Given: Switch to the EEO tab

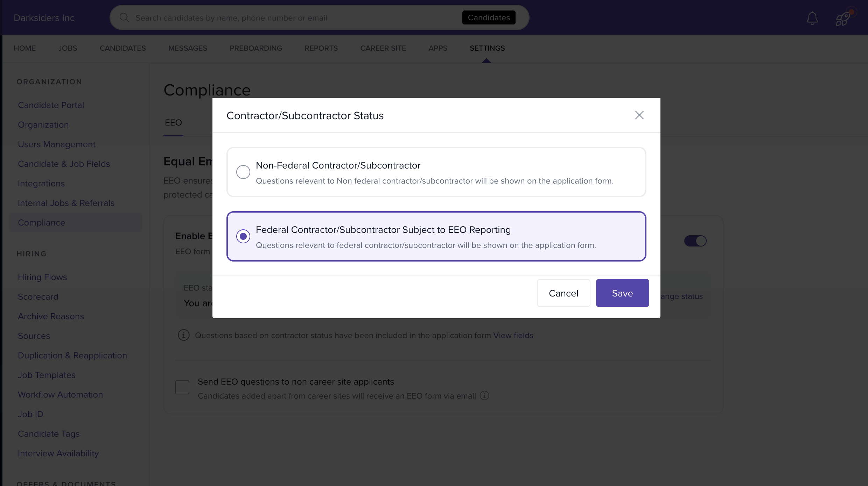Looking at the screenshot, I should pos(173,123).
